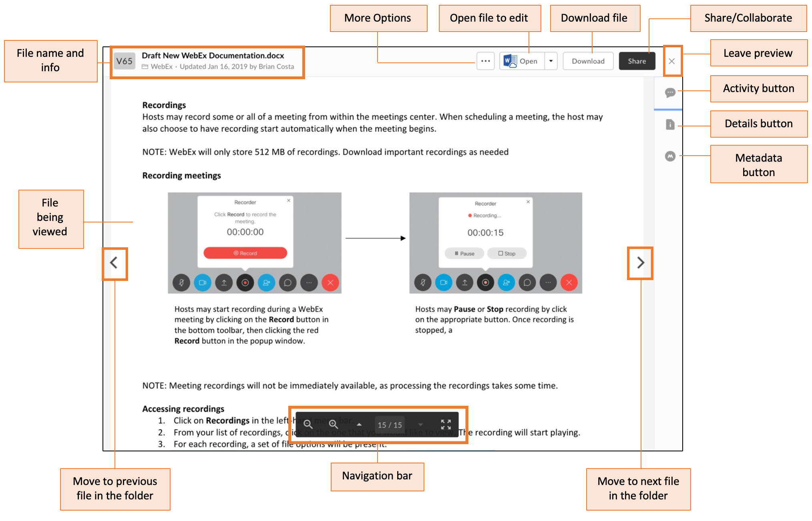Screen dimensions: 812x521
Task: Go to next page with down arrow
Action: (420, 425)
